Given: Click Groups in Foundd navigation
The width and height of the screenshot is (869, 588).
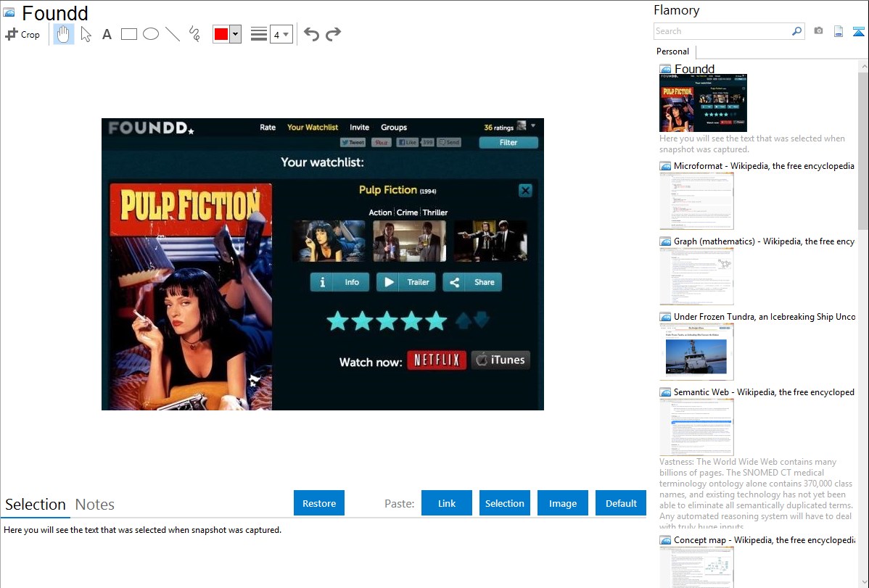Looking at the screenshot, I should 394,127.
